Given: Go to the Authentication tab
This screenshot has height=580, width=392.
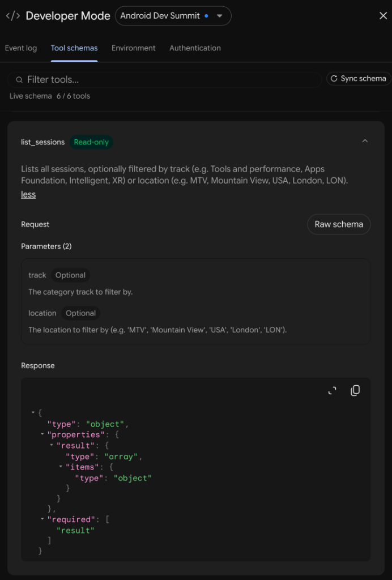Looking at the screenshot, I should (195, 48).
